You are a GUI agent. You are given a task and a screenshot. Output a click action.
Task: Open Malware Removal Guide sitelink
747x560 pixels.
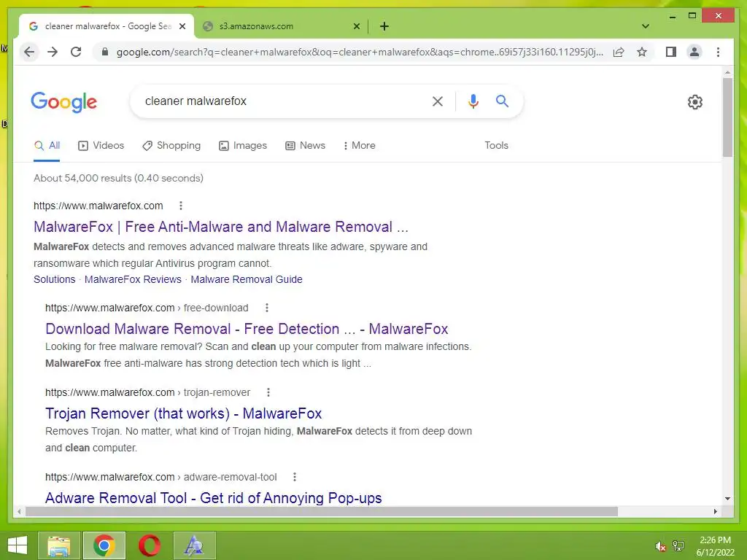pos(247,279)
